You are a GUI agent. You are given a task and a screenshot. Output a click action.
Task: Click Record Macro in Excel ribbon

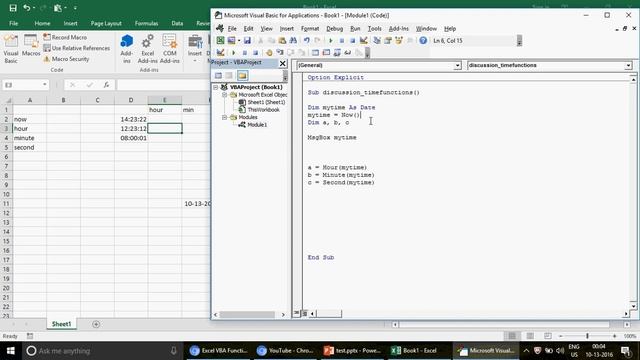[x=65, y=37]
